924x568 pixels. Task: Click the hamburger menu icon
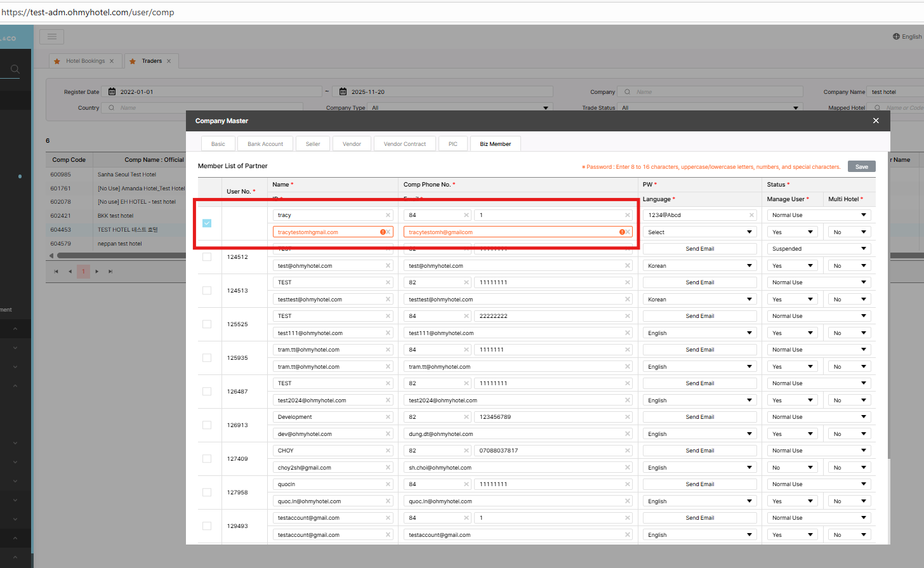[x=52, y=37]
